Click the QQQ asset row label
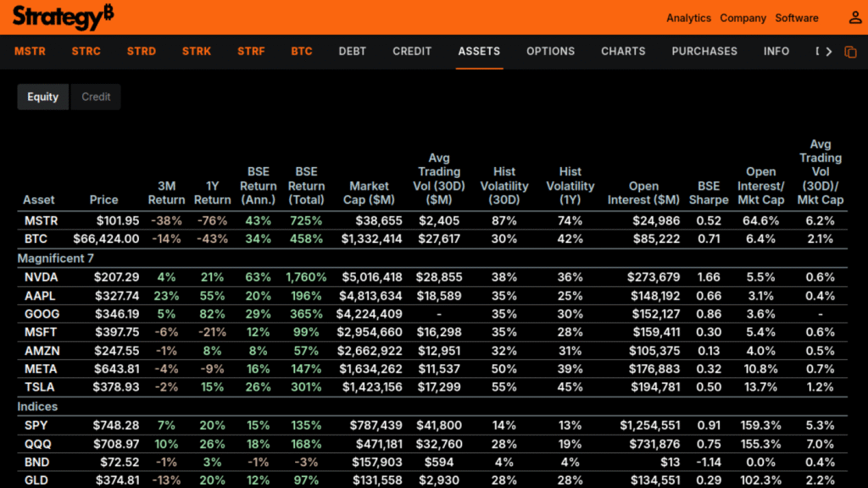 [37, 444]
